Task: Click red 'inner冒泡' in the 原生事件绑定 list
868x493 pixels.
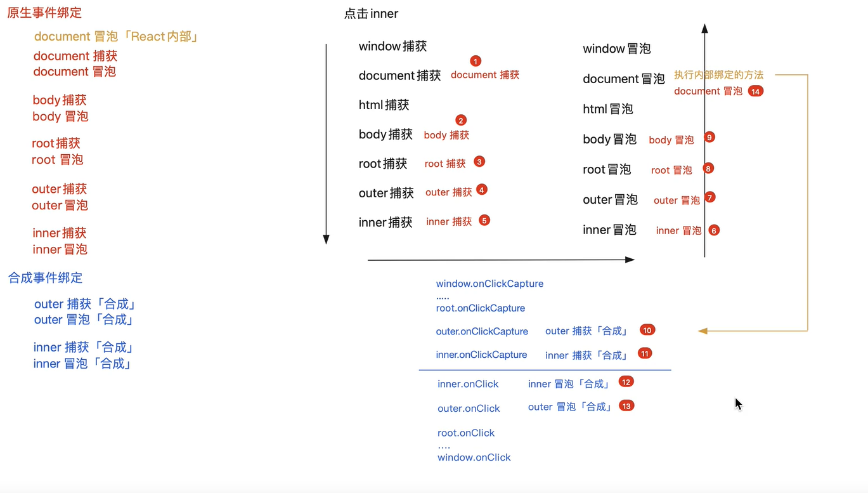Action: click(60, 249)
